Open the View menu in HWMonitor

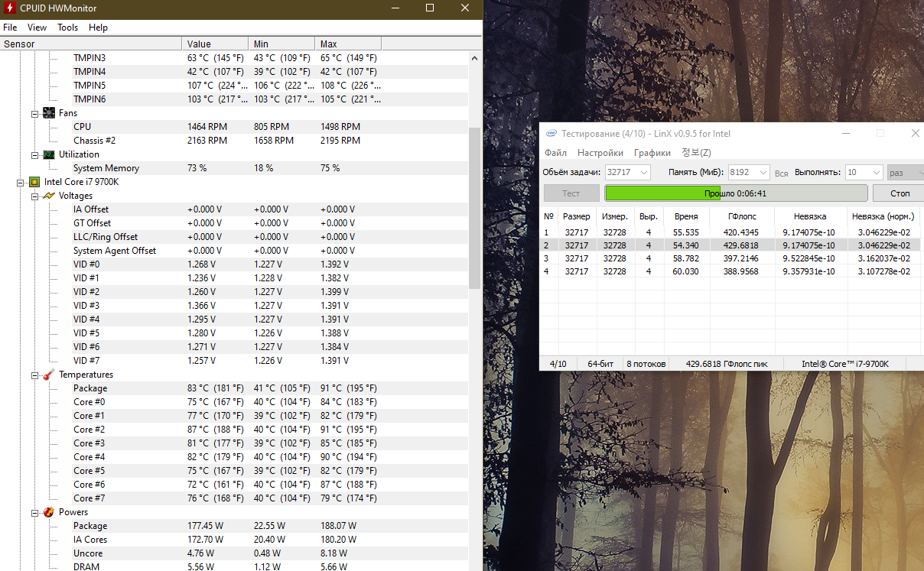pyautogui.click(x=37, y=28)
